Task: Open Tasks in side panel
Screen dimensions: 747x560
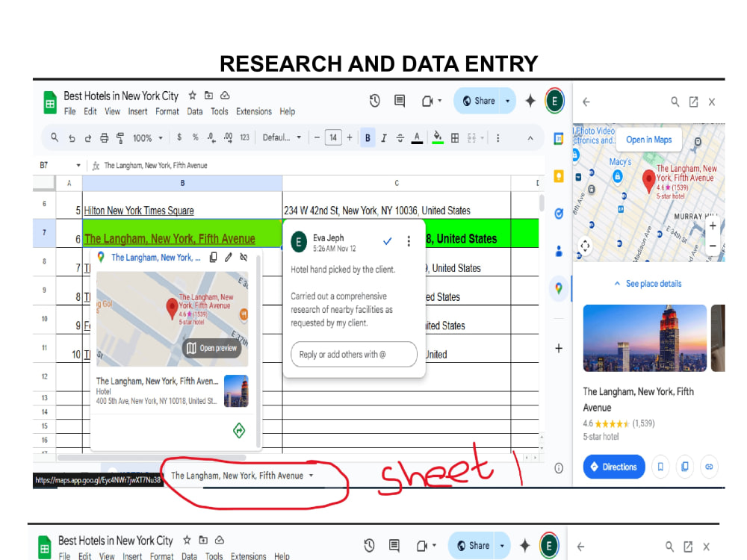Action: (x=558, y=214)
